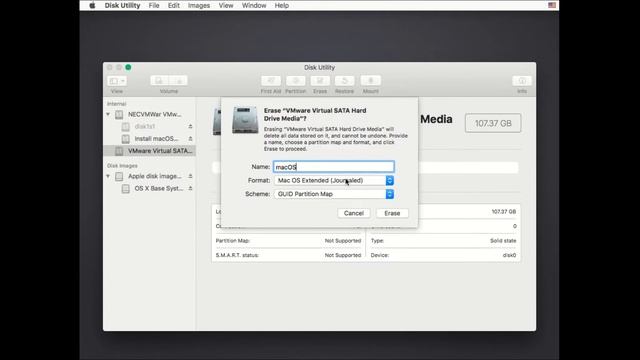Click the Install macOS volume icon
The width and height of the screenshot is (640, 360).
[126, 139]
